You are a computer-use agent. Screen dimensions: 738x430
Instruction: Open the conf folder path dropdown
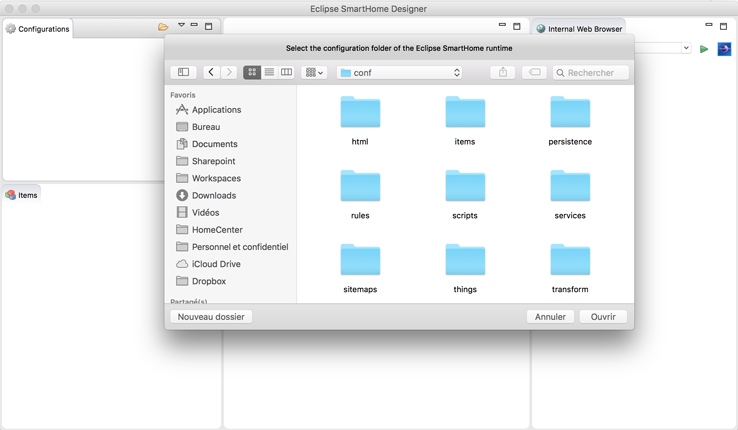click(x=399, y=72)
